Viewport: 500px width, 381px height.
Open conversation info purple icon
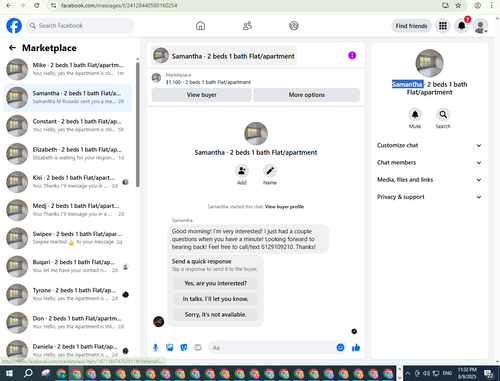(x=352, y=55)
